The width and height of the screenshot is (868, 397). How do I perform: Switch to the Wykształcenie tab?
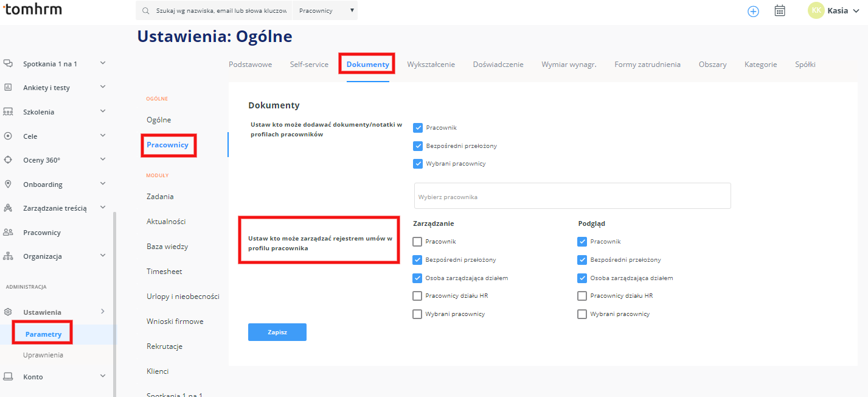coord(431,65)
